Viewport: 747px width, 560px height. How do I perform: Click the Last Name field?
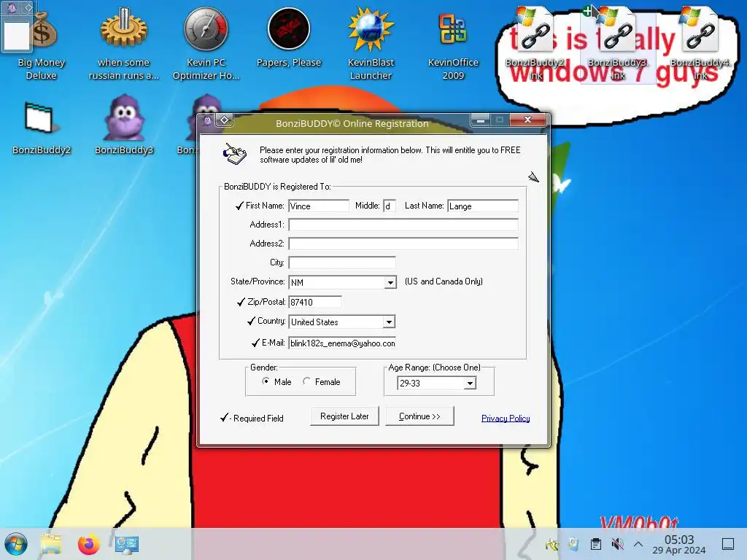(483, 206)
